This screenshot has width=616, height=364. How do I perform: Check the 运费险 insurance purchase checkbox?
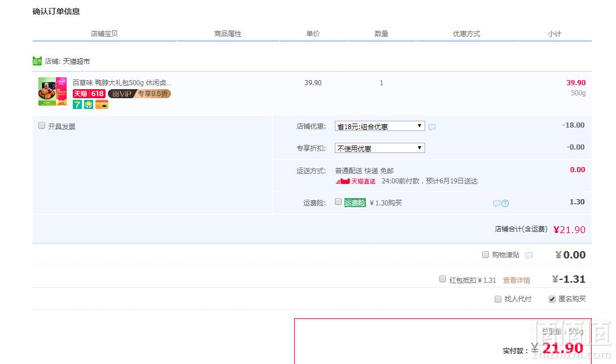click(338, 202)
